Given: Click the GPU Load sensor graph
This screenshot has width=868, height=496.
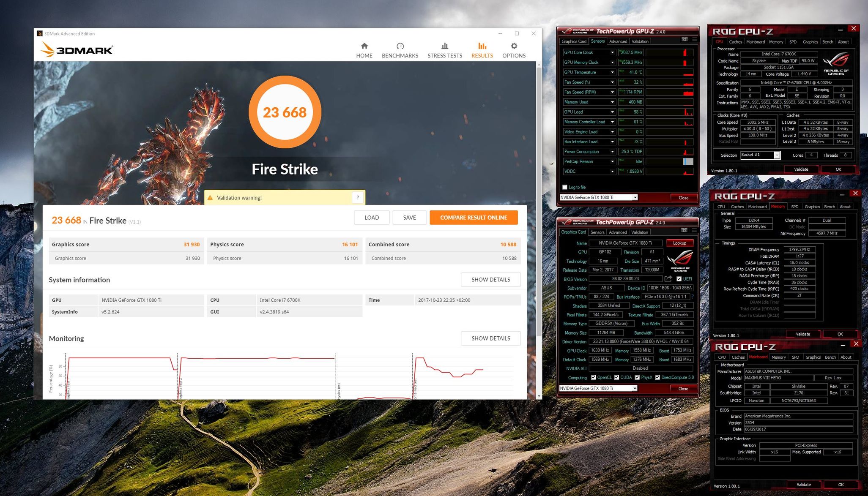Looking at the screenshot, I should tap(669, 112).
